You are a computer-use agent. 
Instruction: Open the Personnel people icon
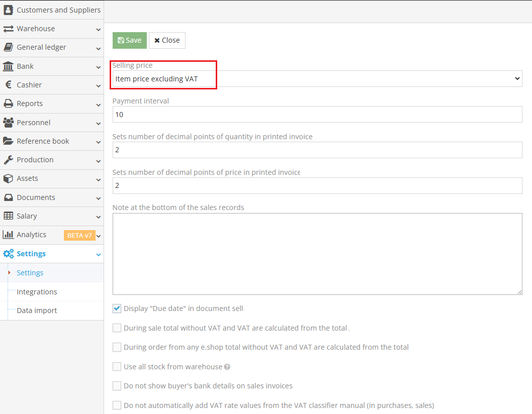coord(8,122)
